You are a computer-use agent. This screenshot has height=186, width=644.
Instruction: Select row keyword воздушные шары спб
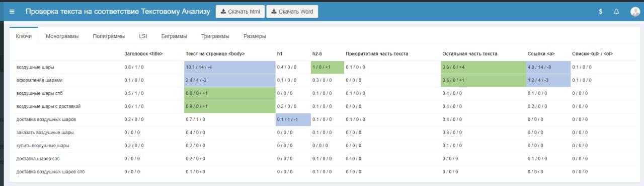[40, 93]
